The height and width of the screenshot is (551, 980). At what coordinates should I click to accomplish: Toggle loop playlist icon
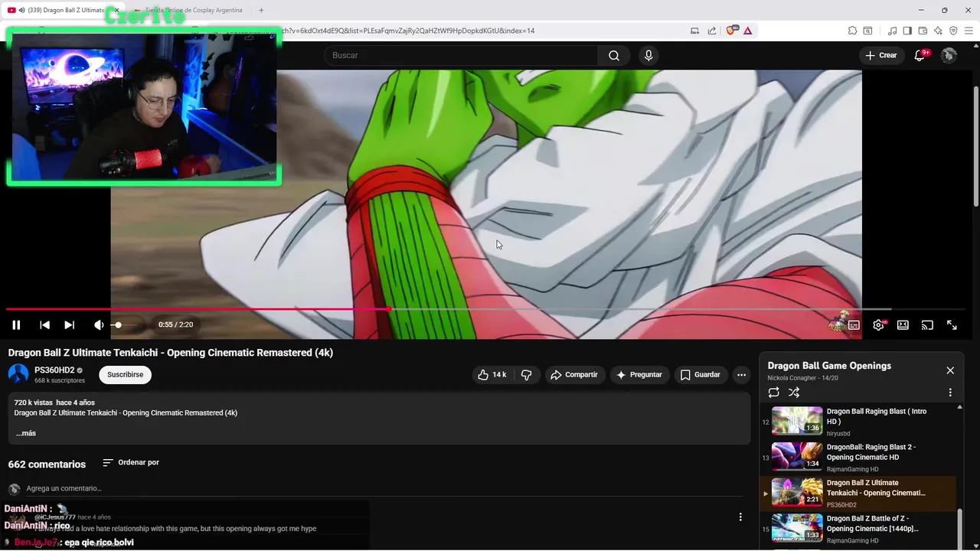tap(774, 393)
